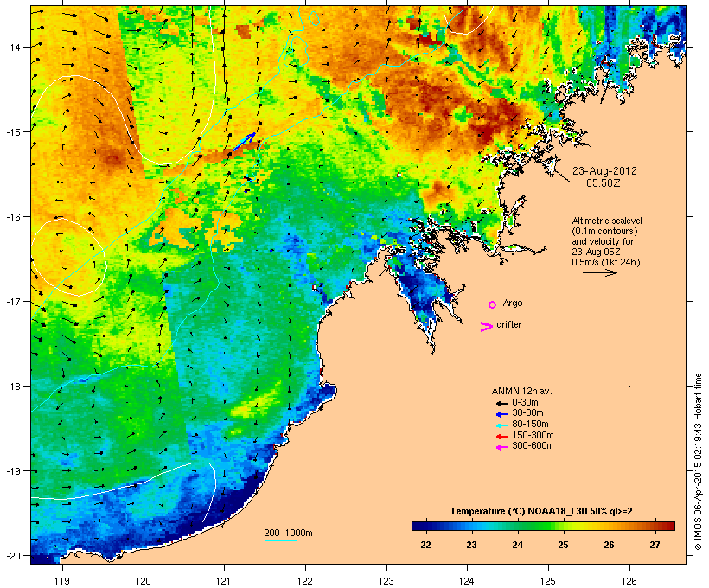Image resolution: width=709 pixels, height=588 pixels.
Task: Click the longitude axis label 121
Action: (x=224, y=581)
